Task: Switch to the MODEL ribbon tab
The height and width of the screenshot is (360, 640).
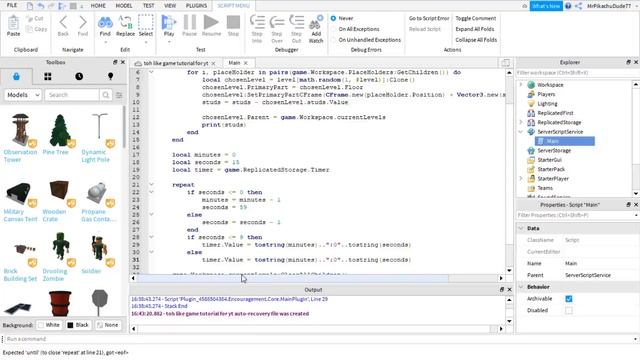Action: [x=124, y=6]
